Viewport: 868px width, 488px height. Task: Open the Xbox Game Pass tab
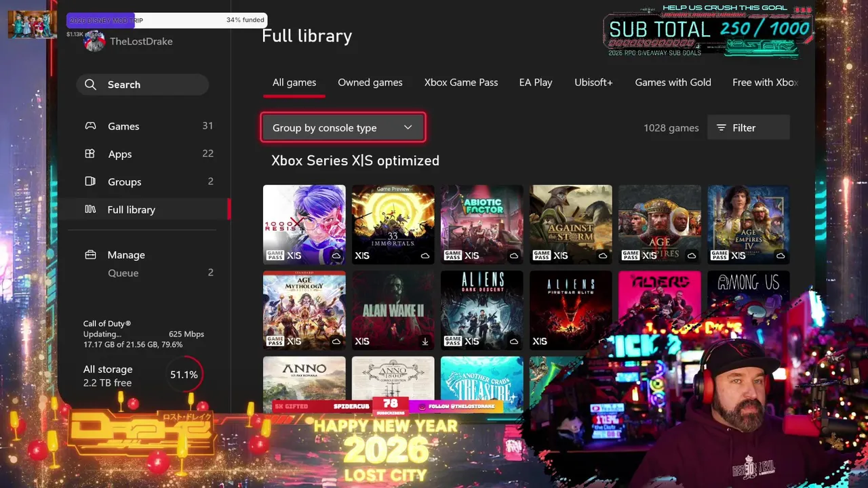[x=461, y=82]
